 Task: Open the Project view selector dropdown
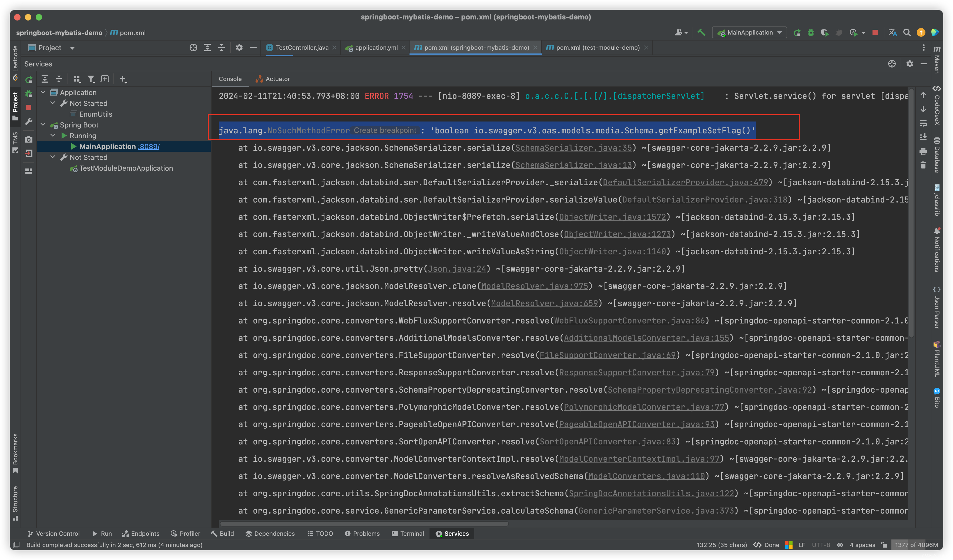(x=72, y=48)
